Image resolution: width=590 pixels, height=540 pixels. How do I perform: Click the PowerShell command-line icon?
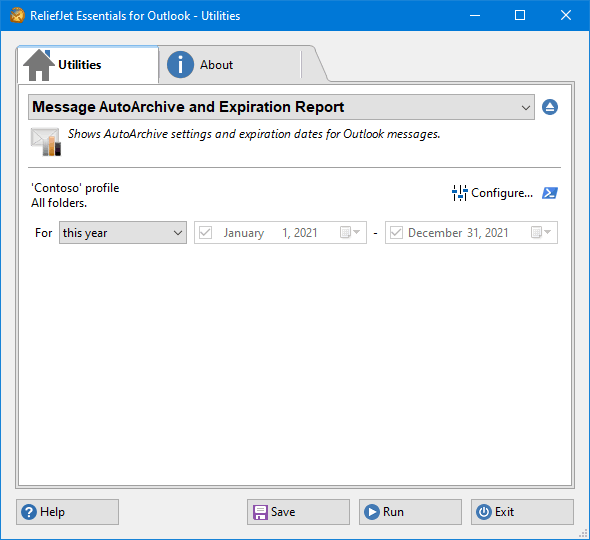tap(550, 193)
